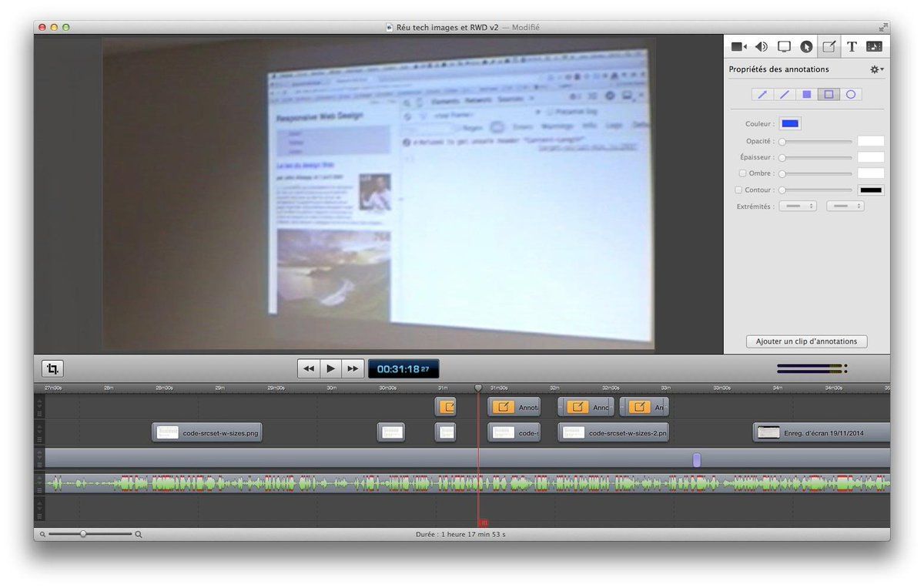
Task: Enable the Contour checkbox
Action: coord(739,190)
